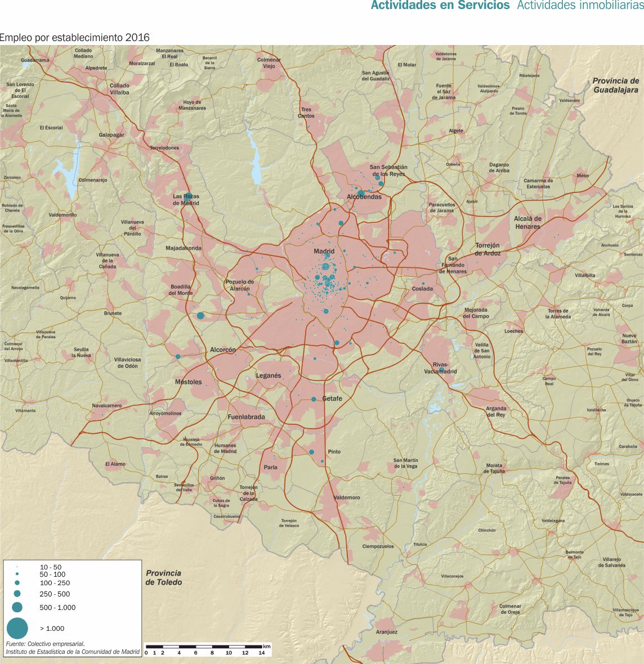Click the circle marker above Alcobendas label
Image resolution: width=644 pixels, height=664 pixels.
(x=361, y=193)
